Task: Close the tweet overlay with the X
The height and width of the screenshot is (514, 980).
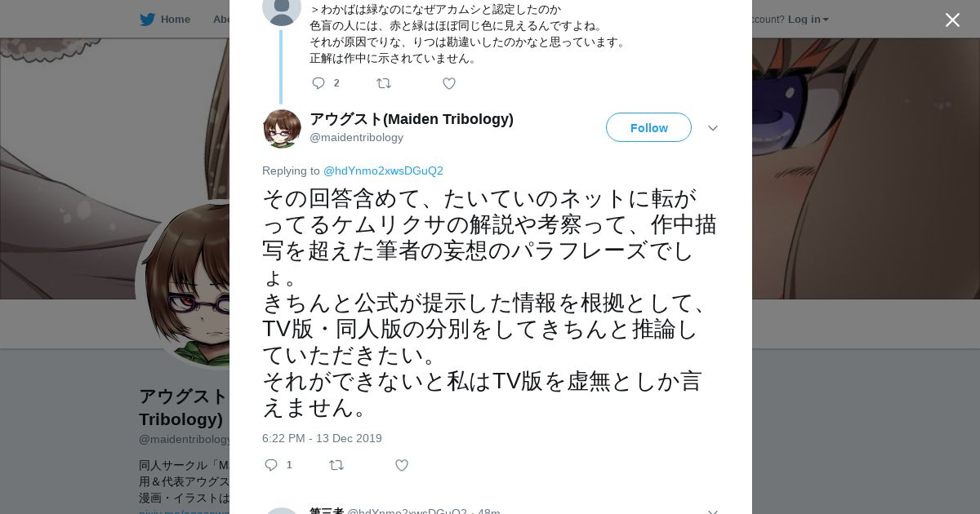Action: pyautogui.click(x=952, y=20)
